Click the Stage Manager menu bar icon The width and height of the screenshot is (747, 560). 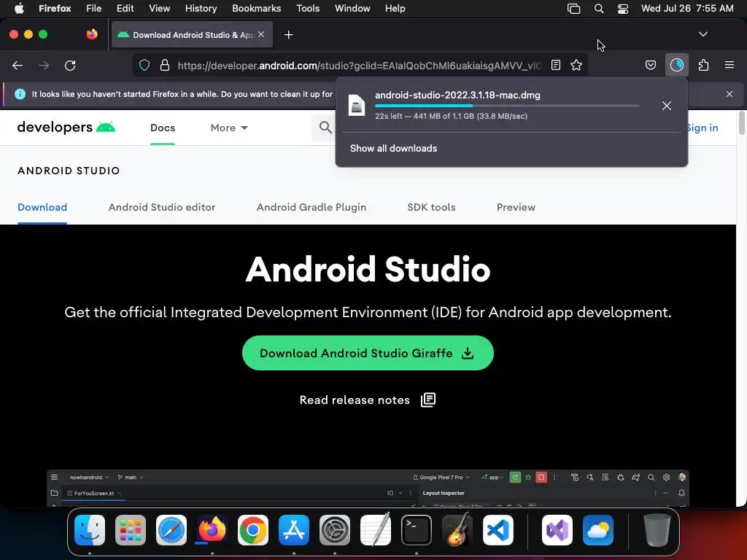573,8
